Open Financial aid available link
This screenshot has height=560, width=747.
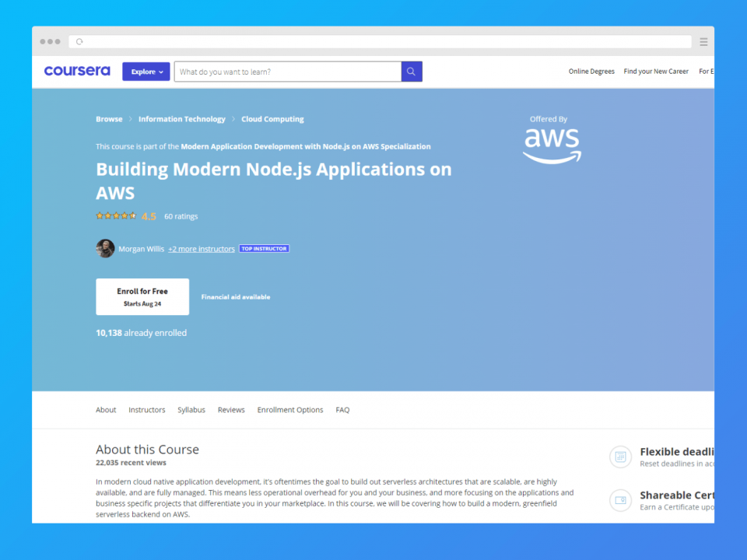point(235,296)
